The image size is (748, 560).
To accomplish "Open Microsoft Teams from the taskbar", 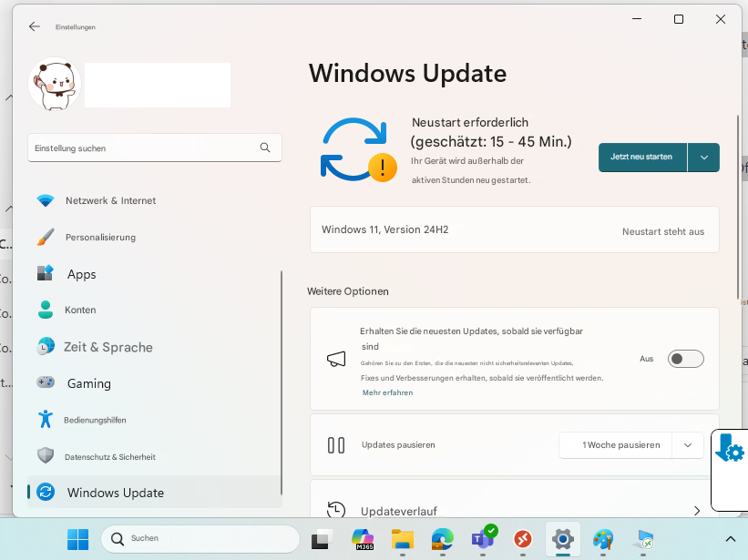I will click(483, 539).
